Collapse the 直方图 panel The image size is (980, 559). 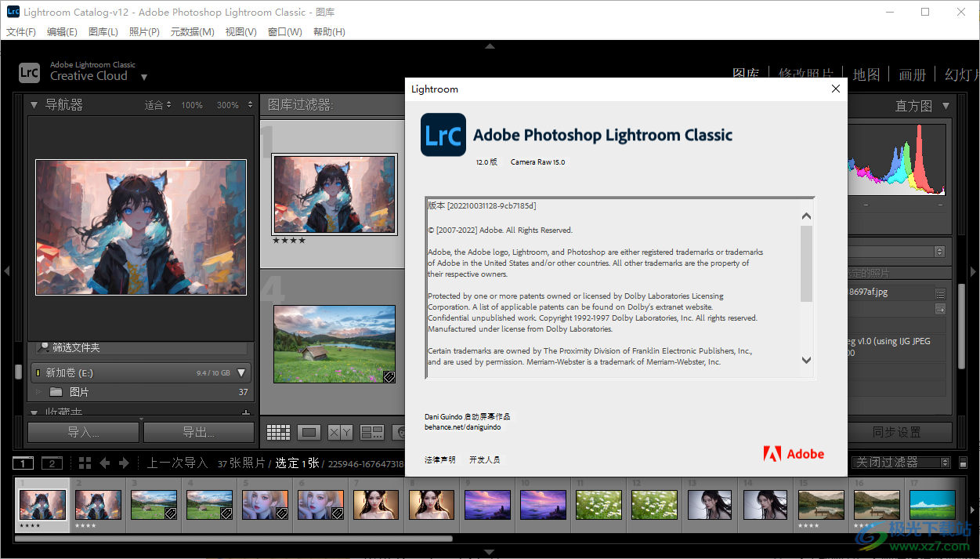point(946,105)
